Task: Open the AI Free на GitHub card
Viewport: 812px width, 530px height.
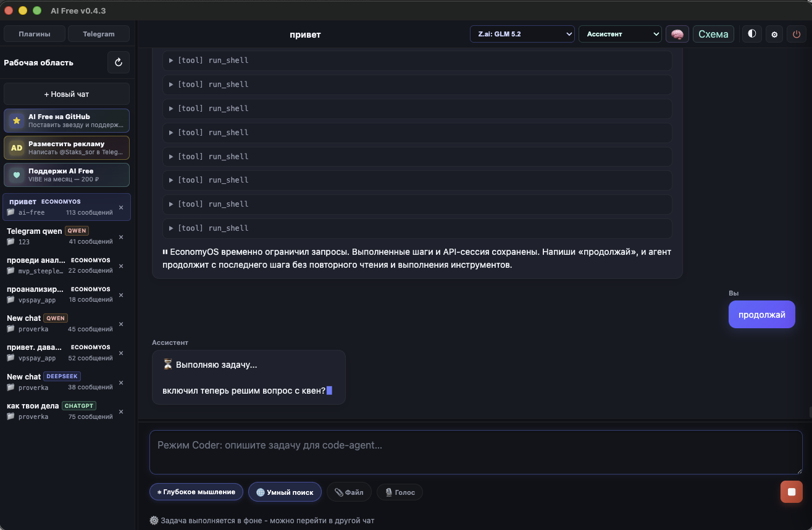Action: (67, 120)
